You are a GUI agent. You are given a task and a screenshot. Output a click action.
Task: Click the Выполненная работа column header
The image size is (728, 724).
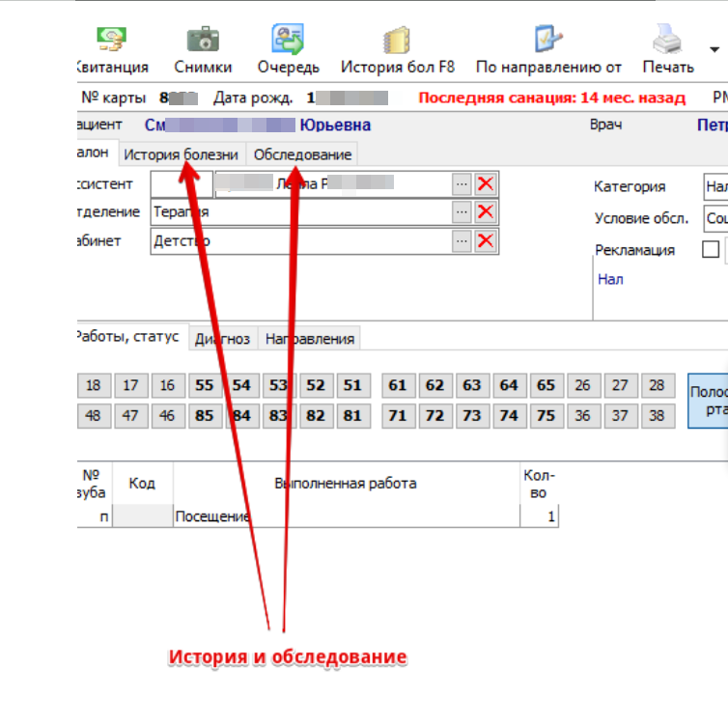[347, 484]
